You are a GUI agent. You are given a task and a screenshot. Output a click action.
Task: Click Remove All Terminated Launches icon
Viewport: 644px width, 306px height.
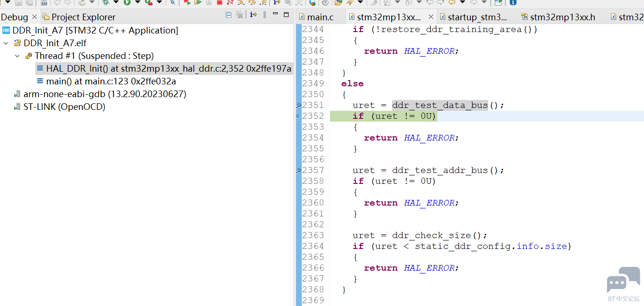tap(240, 15)
